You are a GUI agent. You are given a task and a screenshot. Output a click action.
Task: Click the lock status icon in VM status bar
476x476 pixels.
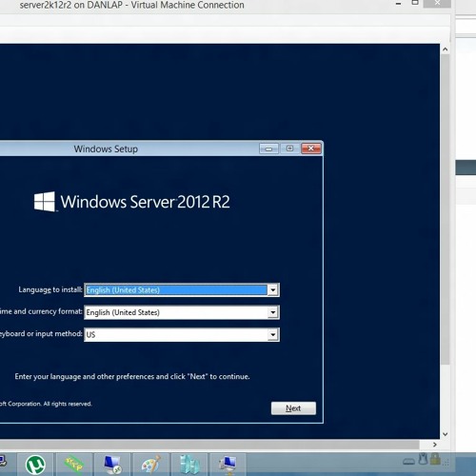pos(435,460)
